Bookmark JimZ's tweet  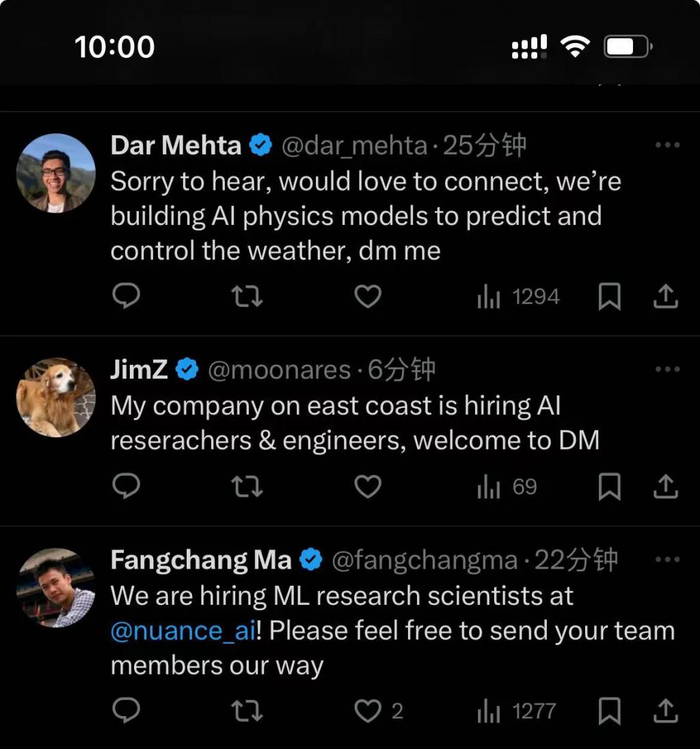[609, 487]
